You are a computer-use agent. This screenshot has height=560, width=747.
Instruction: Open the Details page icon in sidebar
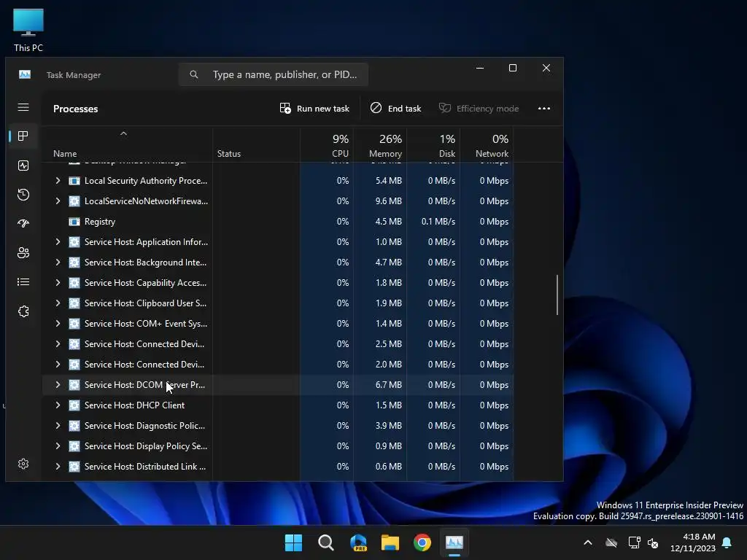(x=23, y=282)
